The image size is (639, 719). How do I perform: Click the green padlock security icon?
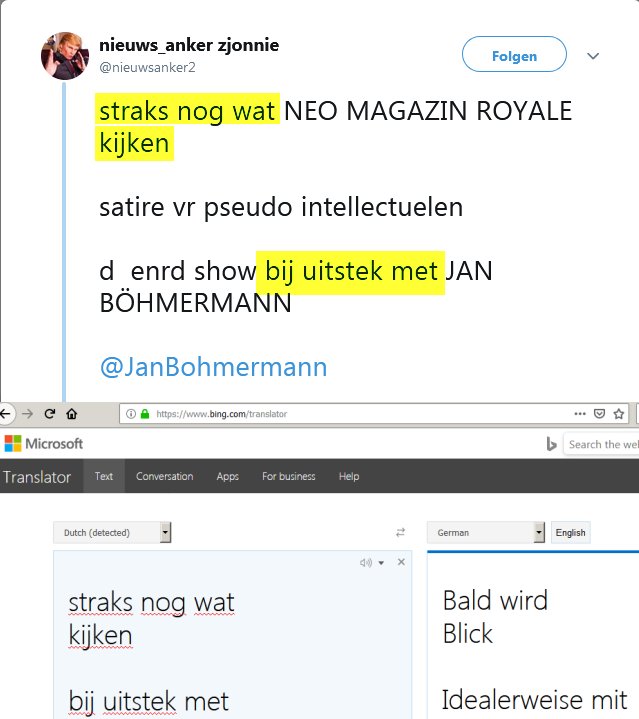145,414
